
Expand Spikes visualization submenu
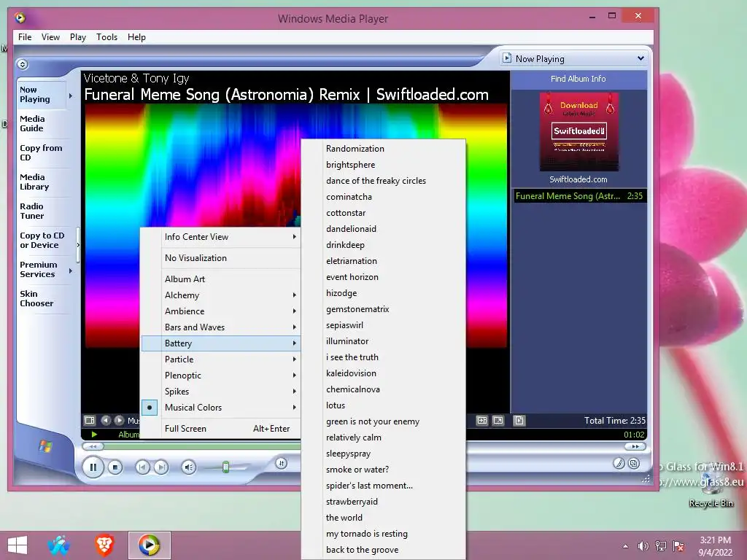tap(221, 392)
